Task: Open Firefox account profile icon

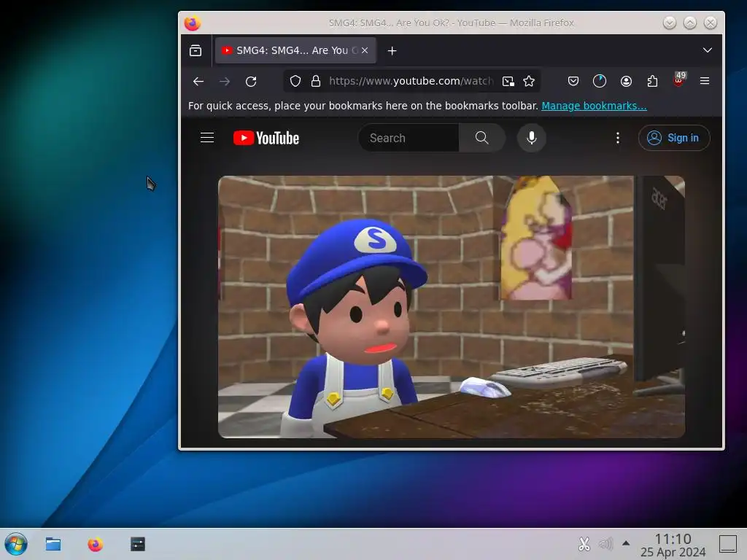Action: coord(626,82)
